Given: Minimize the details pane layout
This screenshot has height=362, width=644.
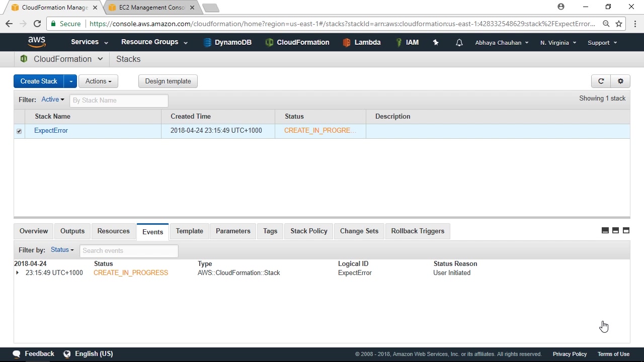Looking at the screenshot, I should (605, 230).
